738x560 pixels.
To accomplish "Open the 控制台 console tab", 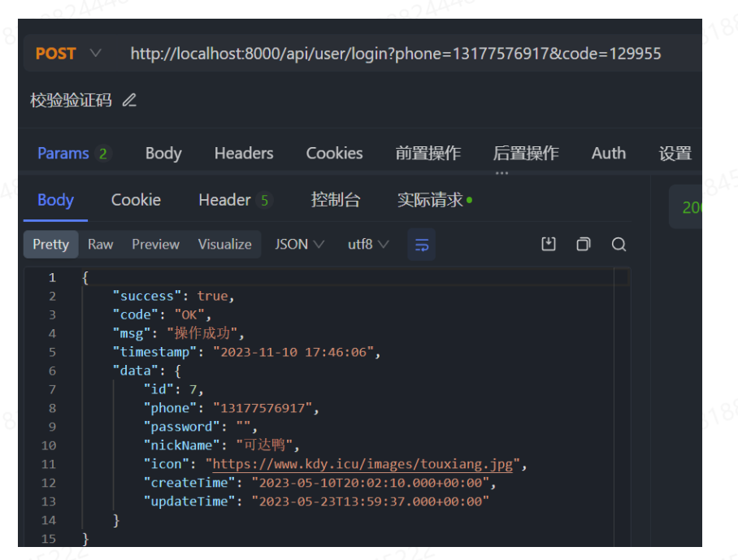I will point(335,200).
